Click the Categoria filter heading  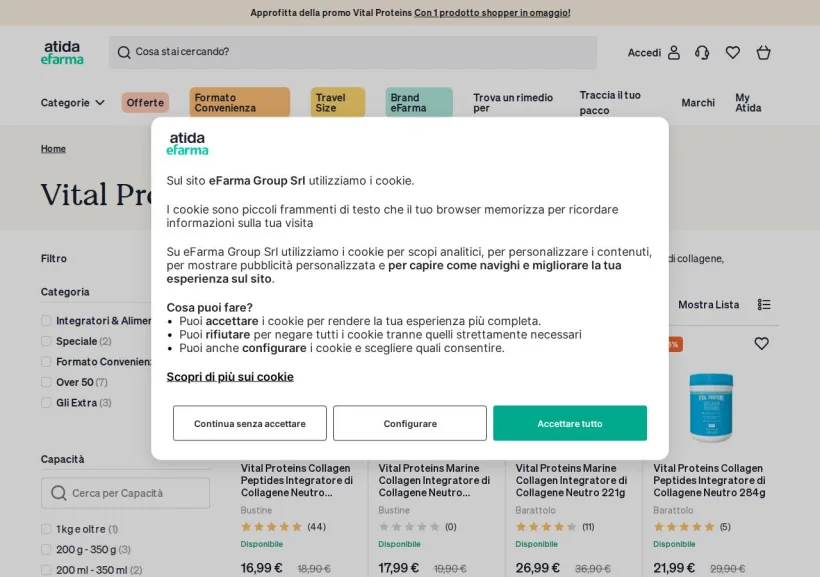click(x=65, y=291)
